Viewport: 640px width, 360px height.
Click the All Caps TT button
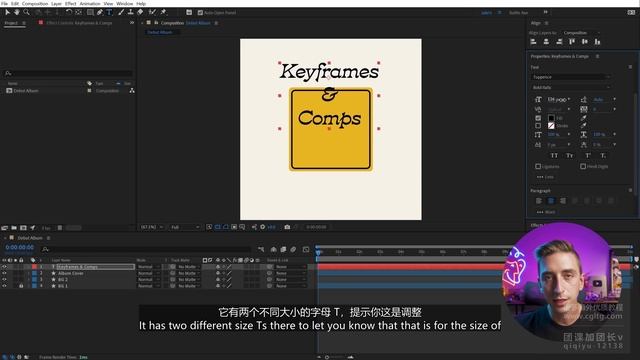(x=554, y=156)
